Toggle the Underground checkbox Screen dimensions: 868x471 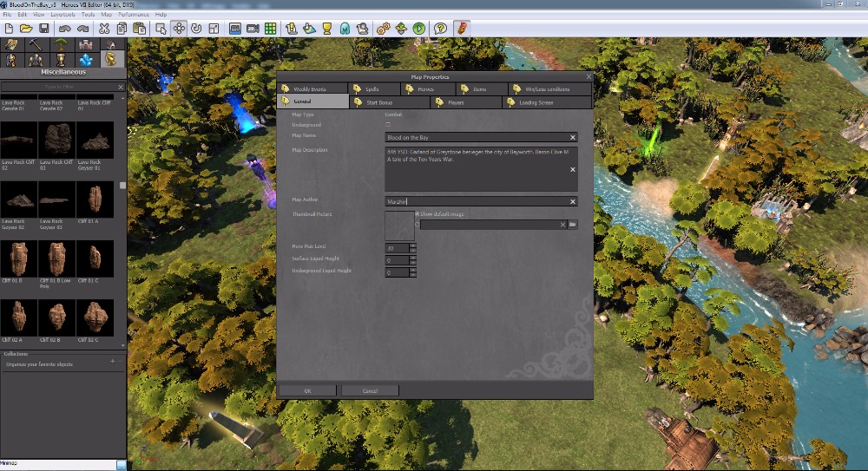tap(388, 125)
